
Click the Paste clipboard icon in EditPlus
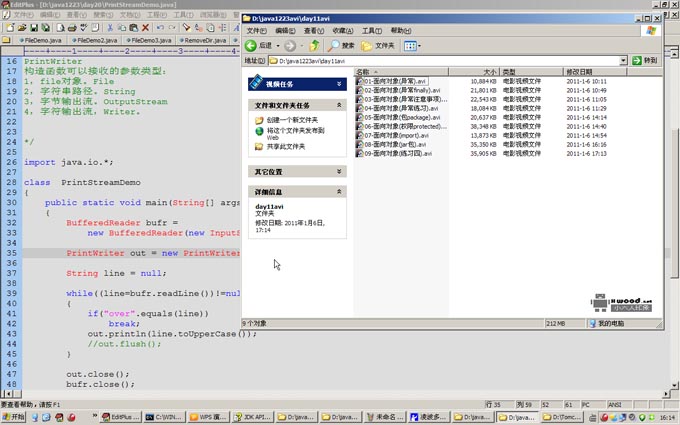tap(134, 28)
